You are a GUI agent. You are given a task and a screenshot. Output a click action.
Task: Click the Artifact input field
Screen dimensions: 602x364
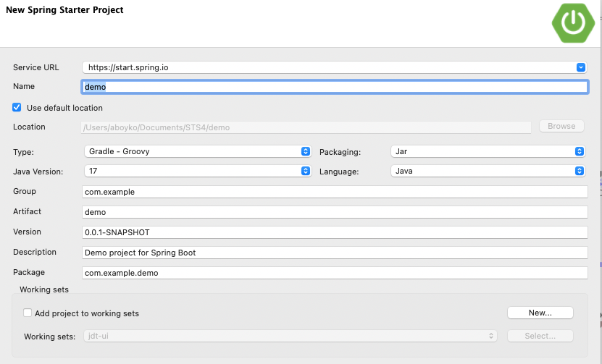coord(333,212)
